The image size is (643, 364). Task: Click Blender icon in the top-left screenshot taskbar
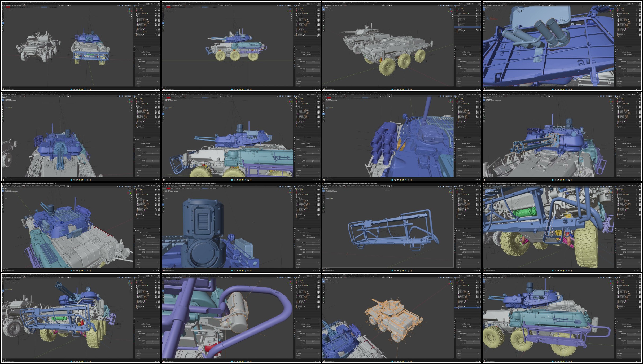click(x=90, y=89)
